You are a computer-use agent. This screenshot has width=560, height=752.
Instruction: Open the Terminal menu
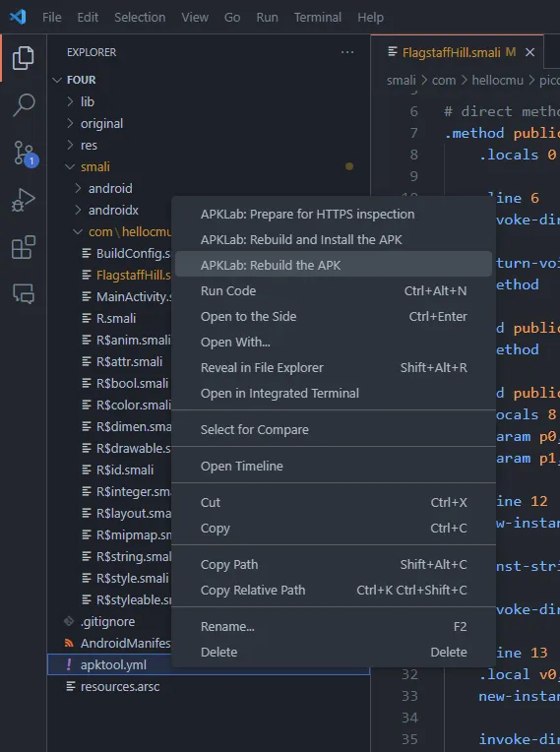tap(317, 18)
